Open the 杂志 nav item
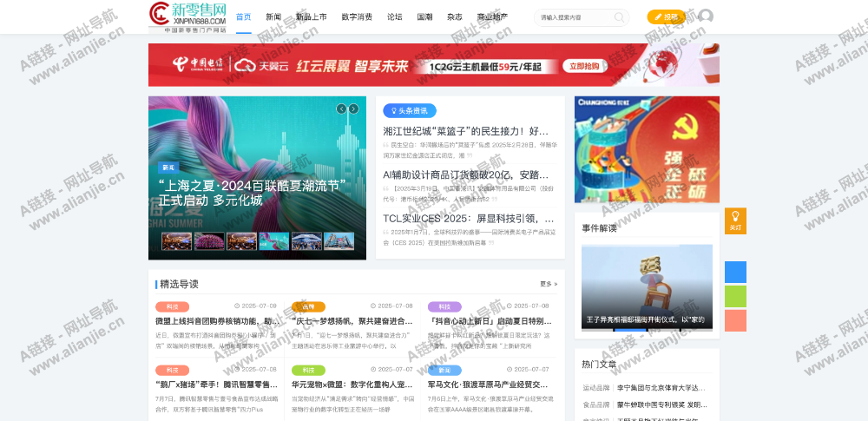Screen dimensions: 868x421 (x=455, y=17)
